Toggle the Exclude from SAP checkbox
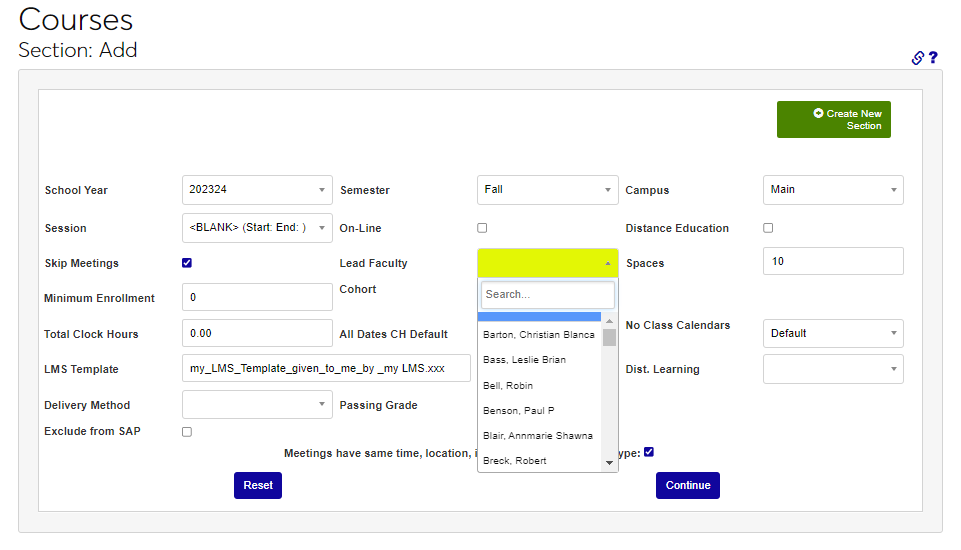The image size is (961, 550). (x=187, y=432)
